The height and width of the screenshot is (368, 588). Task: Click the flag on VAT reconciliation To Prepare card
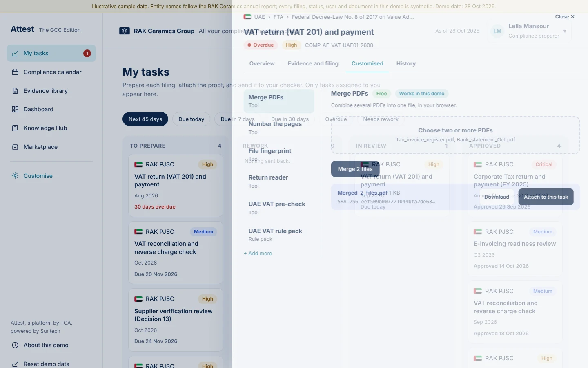pos(138,232)
